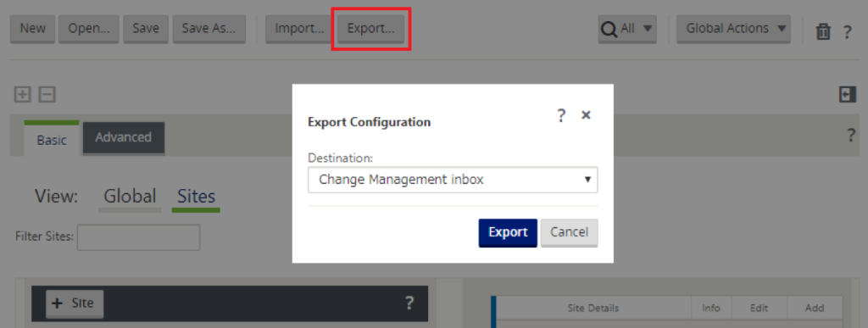Click the trash delete icon
Viewport: 868px width, 328px height.
click(823, 32)
